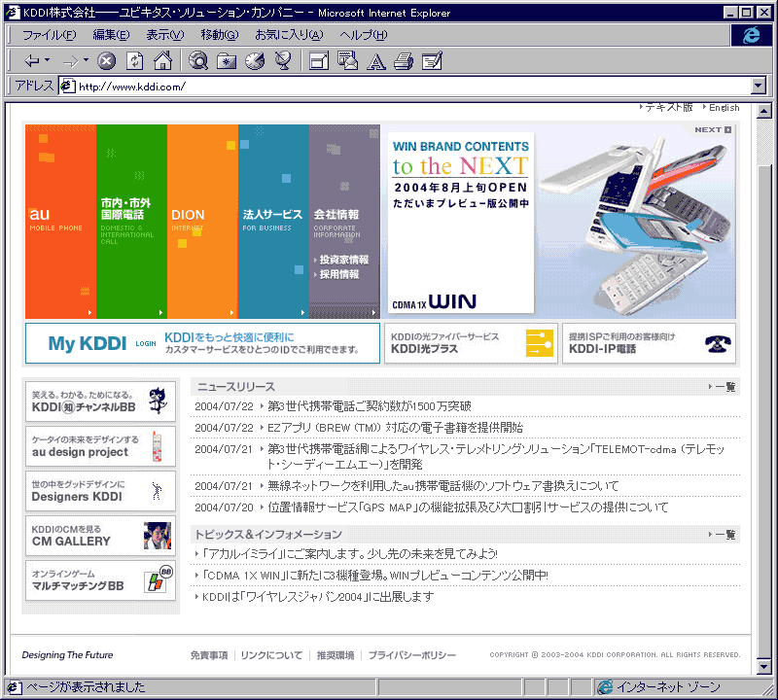Click the page icon in the status bar

14,687
